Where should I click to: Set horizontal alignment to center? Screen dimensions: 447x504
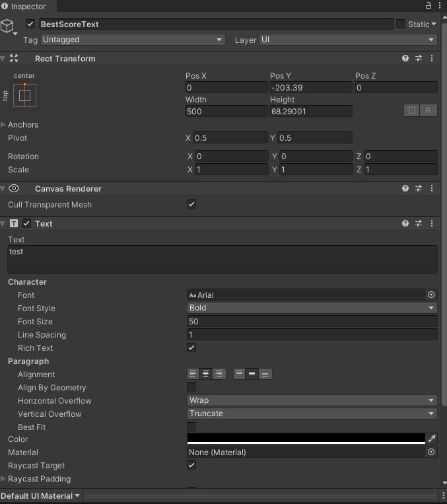[205, 374]
